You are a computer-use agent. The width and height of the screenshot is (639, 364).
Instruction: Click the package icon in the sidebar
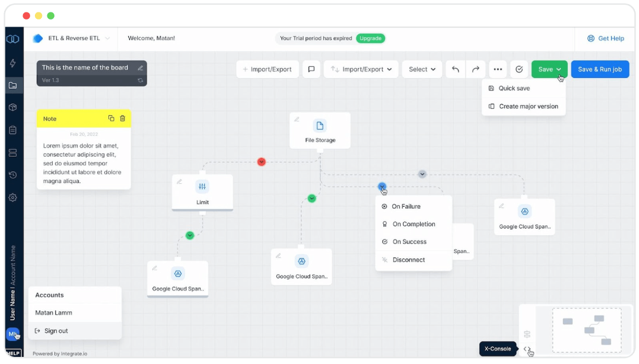(x=13, y=108)
